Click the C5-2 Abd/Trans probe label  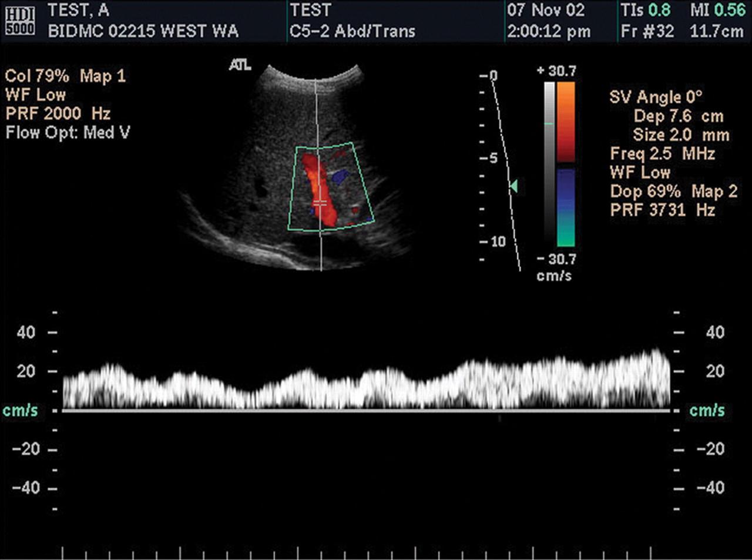coord(352,31)
